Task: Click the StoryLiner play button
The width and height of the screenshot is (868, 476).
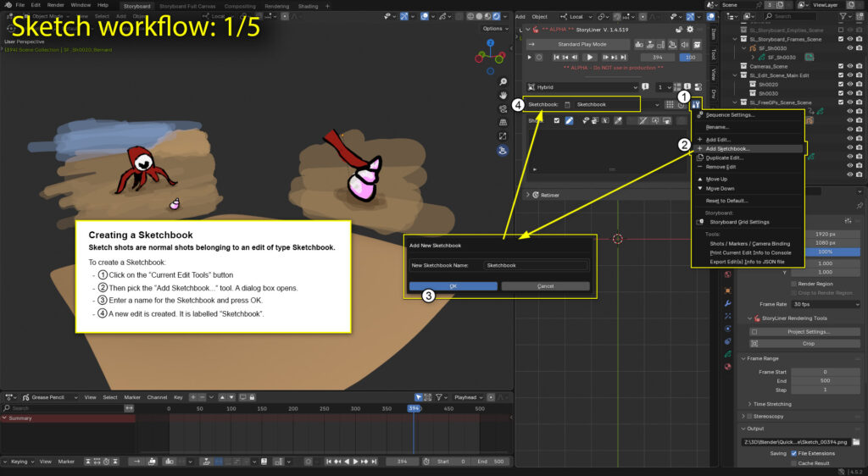Action: click(591, 57)
